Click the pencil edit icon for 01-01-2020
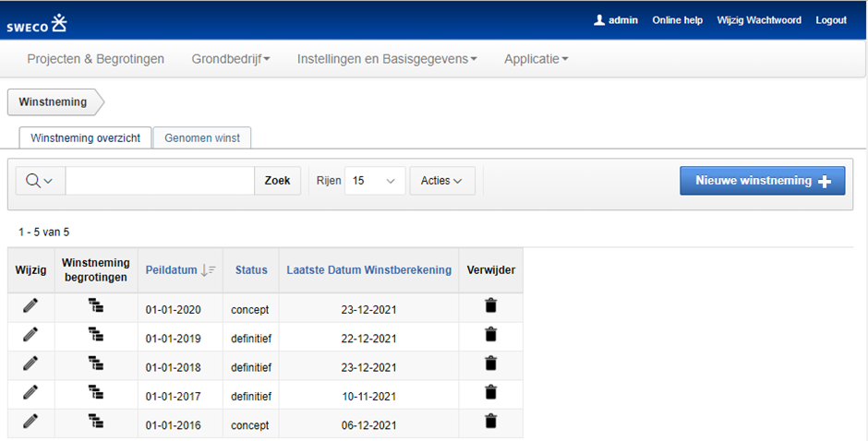Image resolution: width=868 pixels, height=441 pixels. click(30, 307)
